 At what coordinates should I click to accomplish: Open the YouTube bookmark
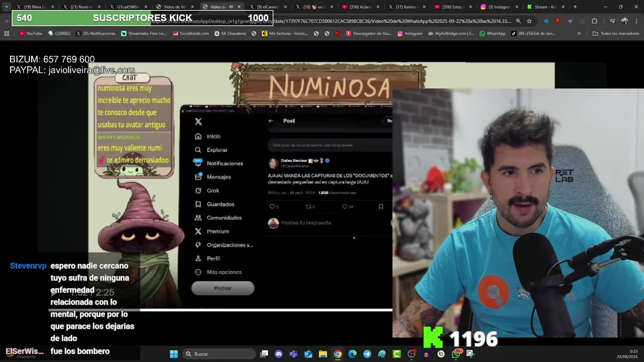(31, 33)
